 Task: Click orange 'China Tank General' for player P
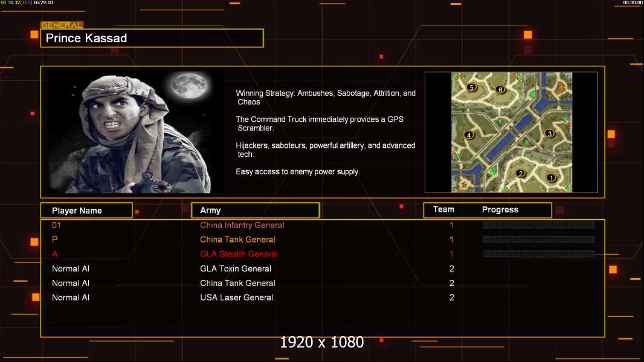click(237, 240)
